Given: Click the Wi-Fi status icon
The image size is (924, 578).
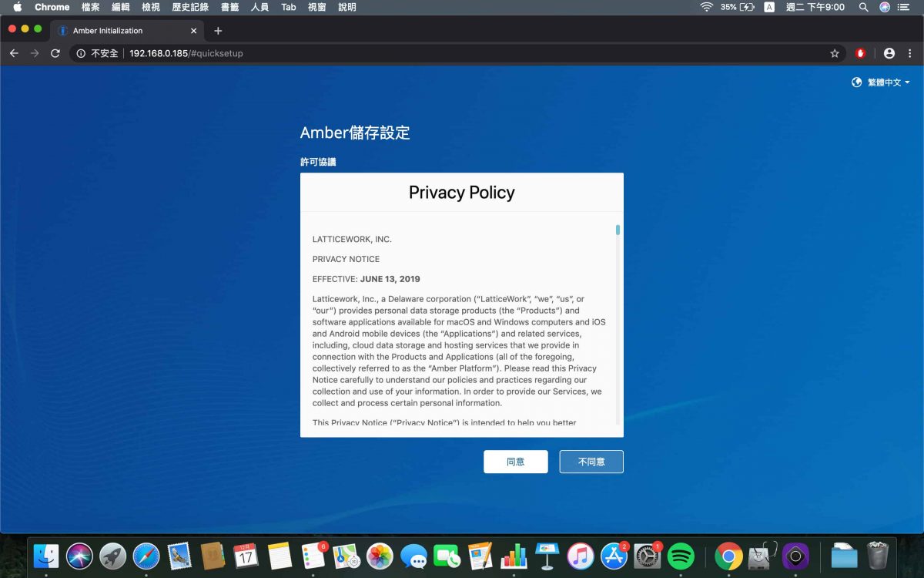Looking at the screenshot, I should pos(706,7).
